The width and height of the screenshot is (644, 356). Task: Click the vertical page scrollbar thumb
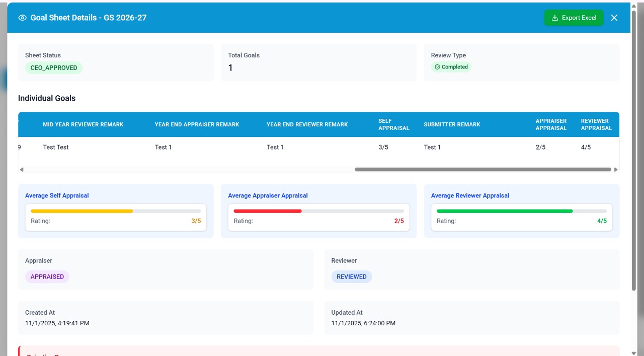coord(634,151)
